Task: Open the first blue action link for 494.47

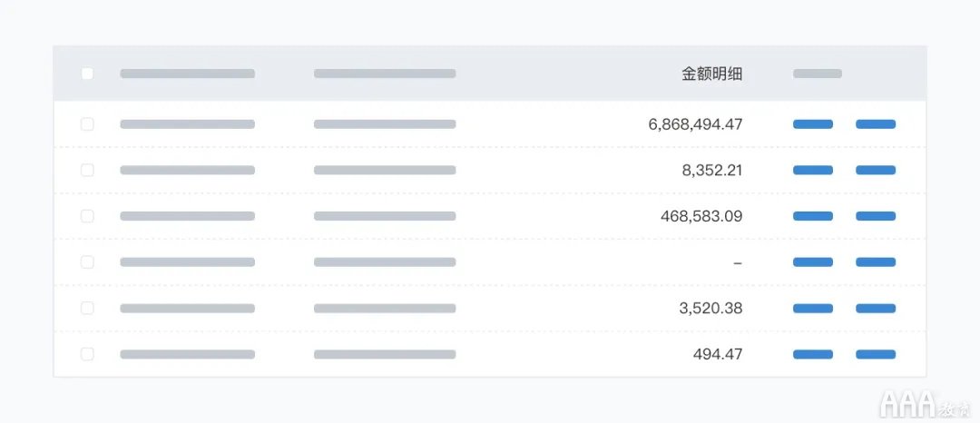Action: pos(812,354)
